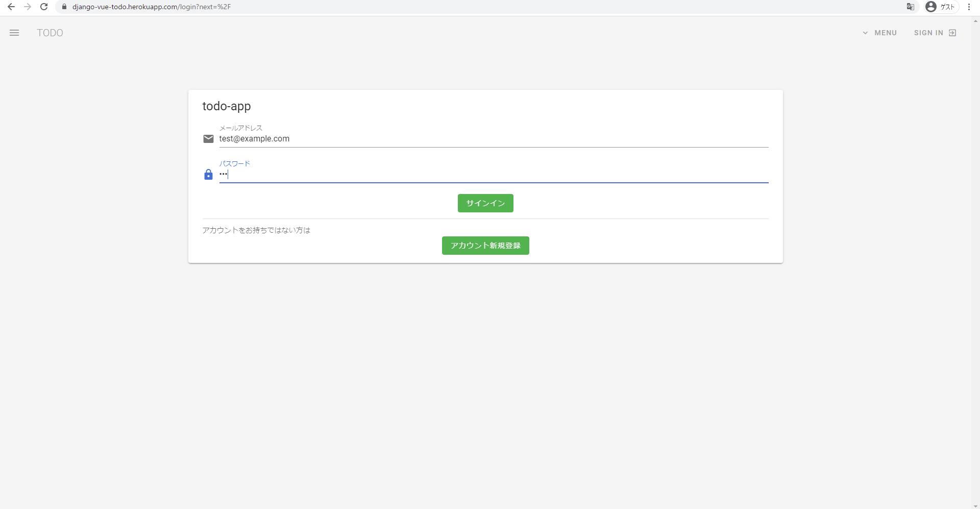Select SIGN IN in the app bar
The height and width of the screenshot is (509, 980).
928,33
